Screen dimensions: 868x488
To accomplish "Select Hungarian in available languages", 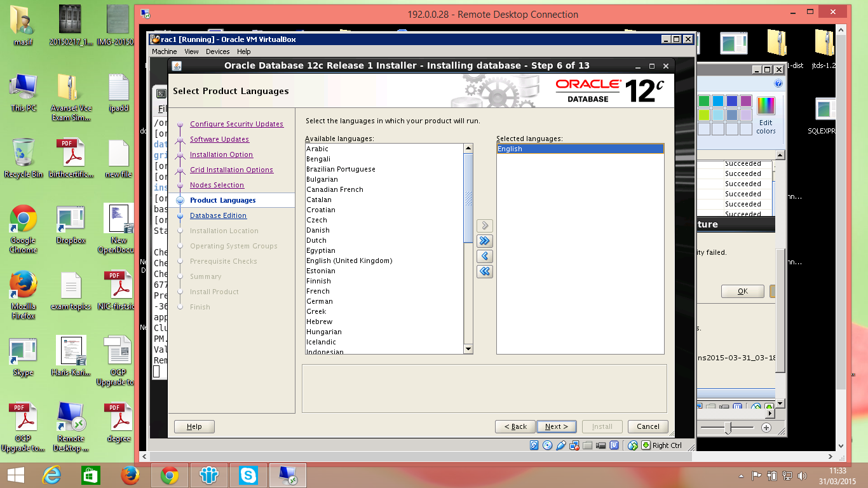I will point(384,332).
